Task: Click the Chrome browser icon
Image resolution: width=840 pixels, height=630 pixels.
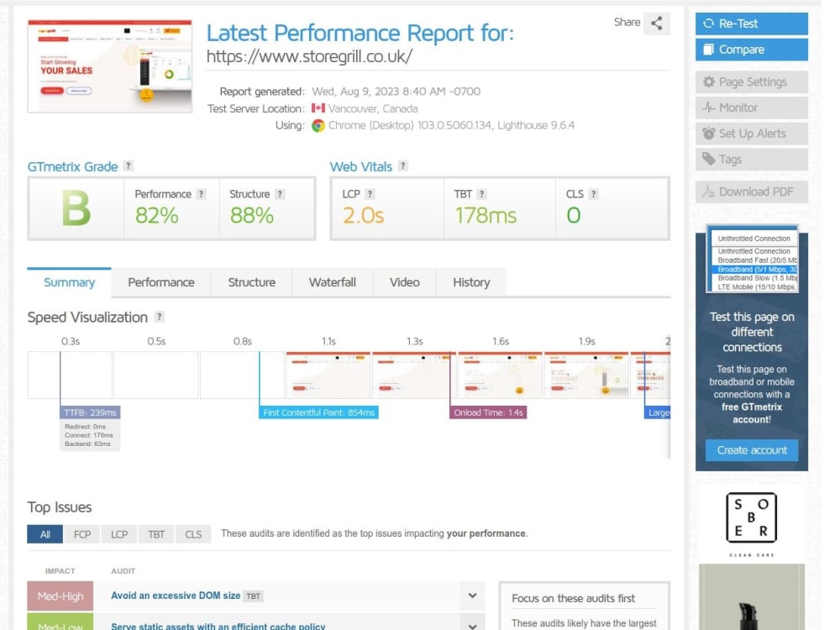Action: [x=318, y=125]
